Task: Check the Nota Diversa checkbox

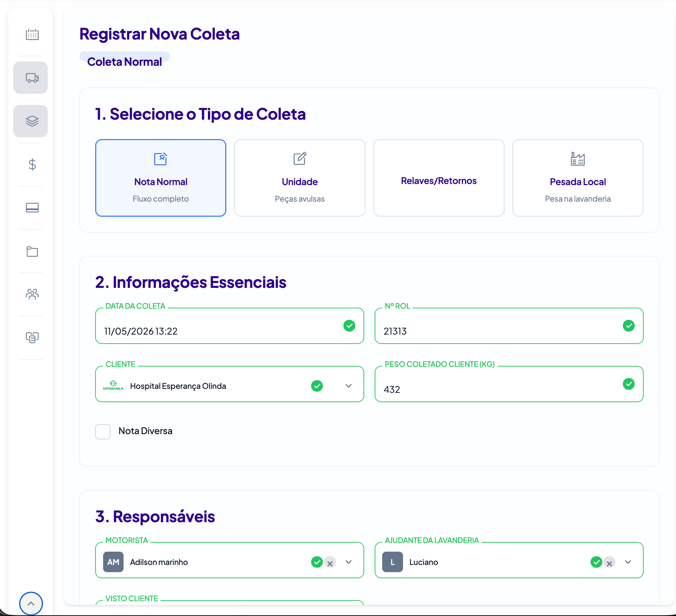Action: [103, 432]
